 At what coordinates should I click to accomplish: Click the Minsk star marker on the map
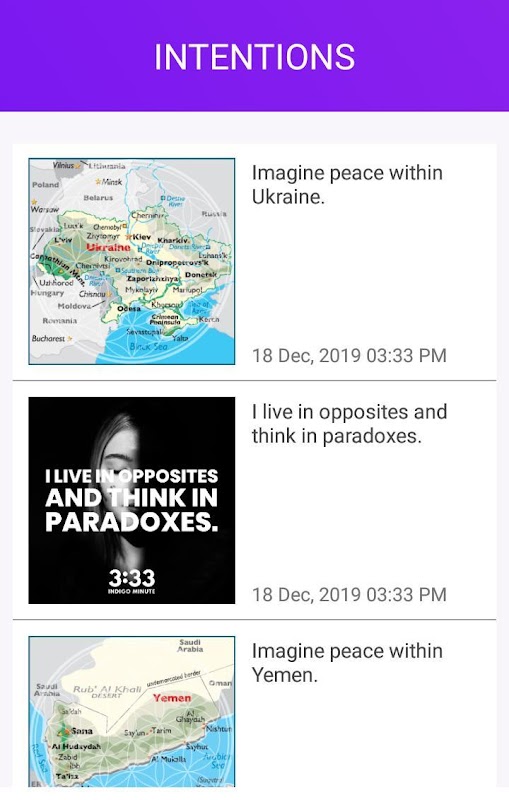[98, 182]
